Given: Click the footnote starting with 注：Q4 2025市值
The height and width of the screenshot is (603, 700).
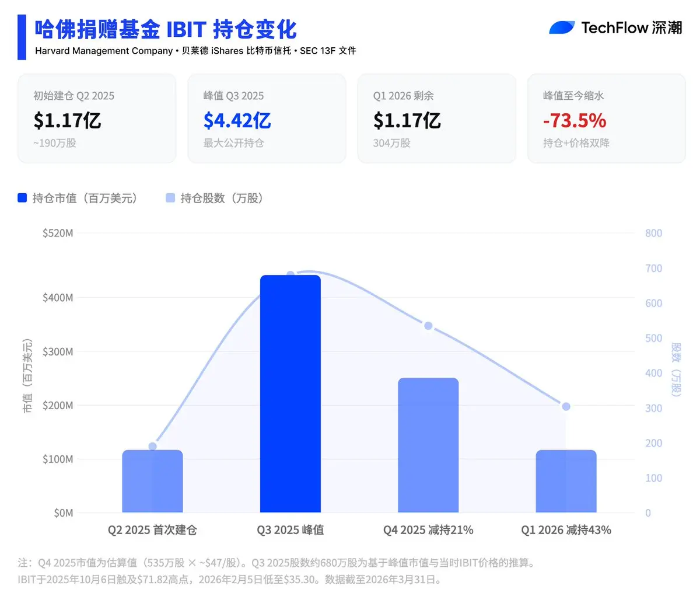Looking at the screenshot, I should (x=276, y=563).
